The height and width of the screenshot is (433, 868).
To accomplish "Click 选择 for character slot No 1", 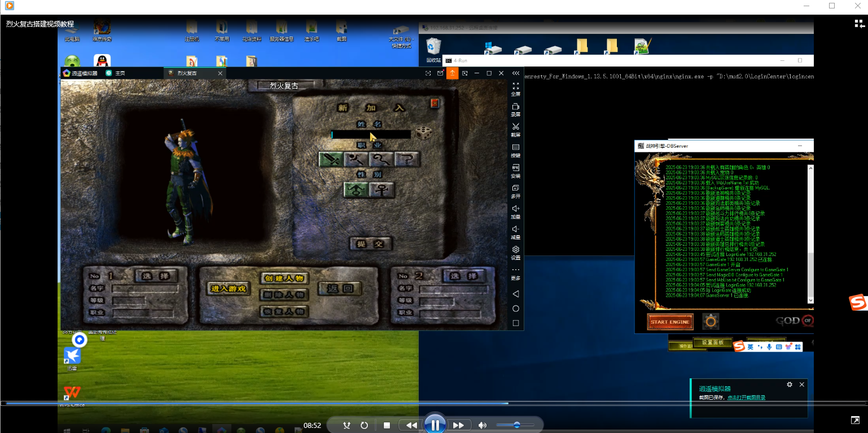I will pyautogui.click(x=156, y=276).
